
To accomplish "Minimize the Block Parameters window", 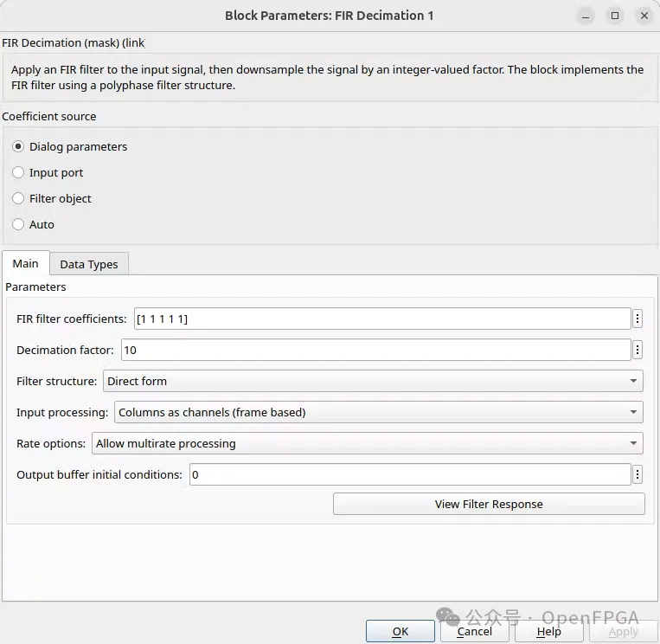I will click(587, 16).
